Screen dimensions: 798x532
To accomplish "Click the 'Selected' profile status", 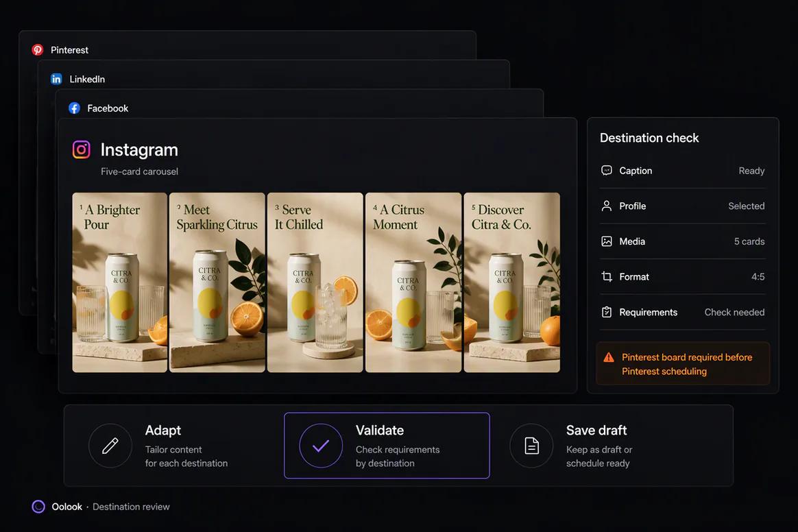I will [746, 206].
